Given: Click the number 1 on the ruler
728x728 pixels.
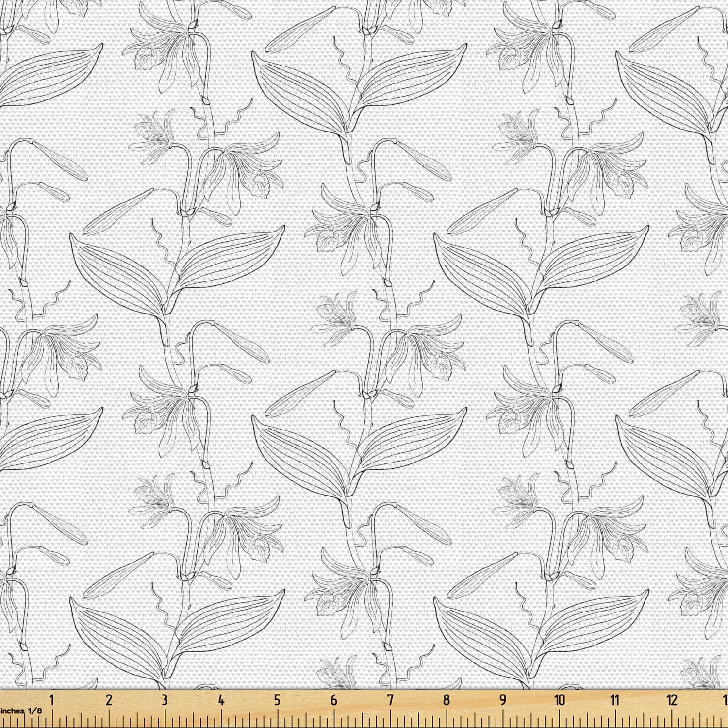Looking at the screenshot, I should pos(52,699).
